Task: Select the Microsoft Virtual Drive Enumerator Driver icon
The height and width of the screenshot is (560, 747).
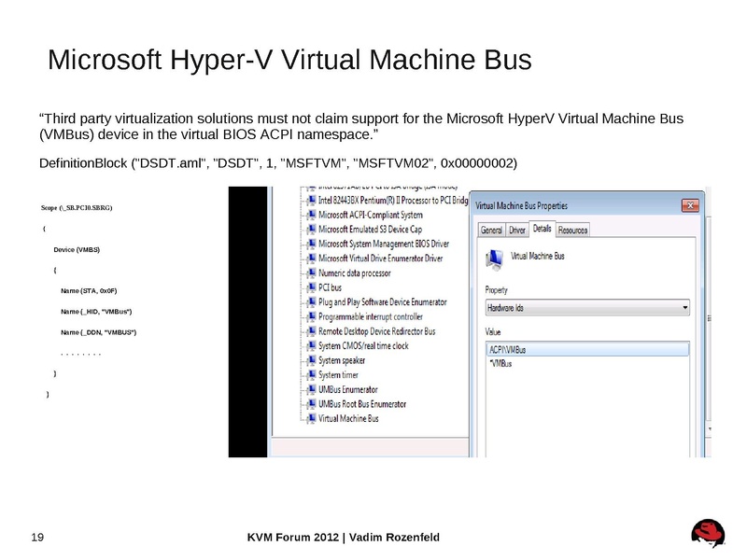Action: tap(310, 259)
